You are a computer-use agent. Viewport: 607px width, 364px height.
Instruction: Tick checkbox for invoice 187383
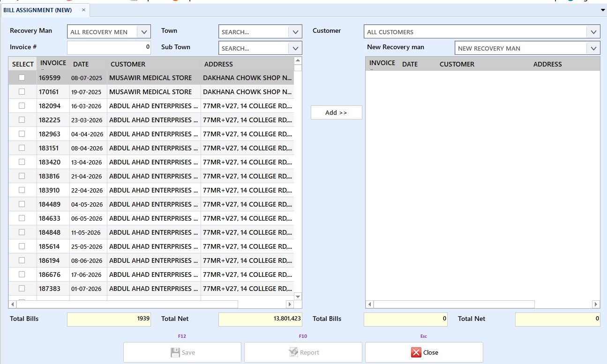[x=22, y=289]
